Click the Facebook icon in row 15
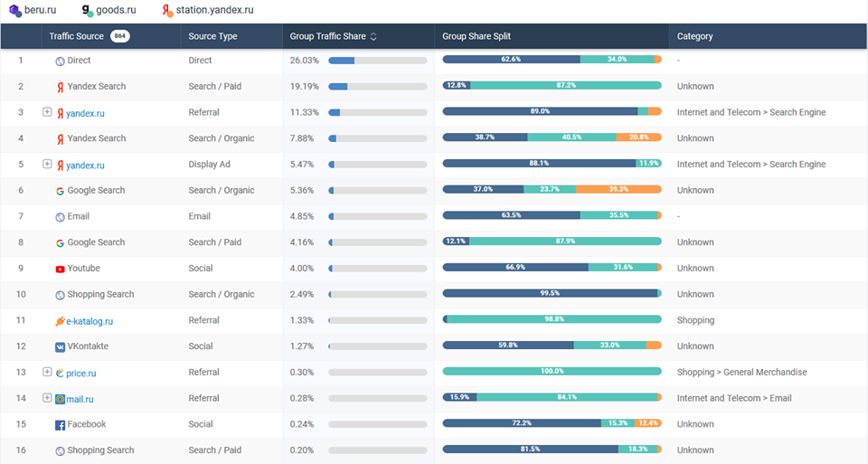Screen dimensions: 868x464 60,425
